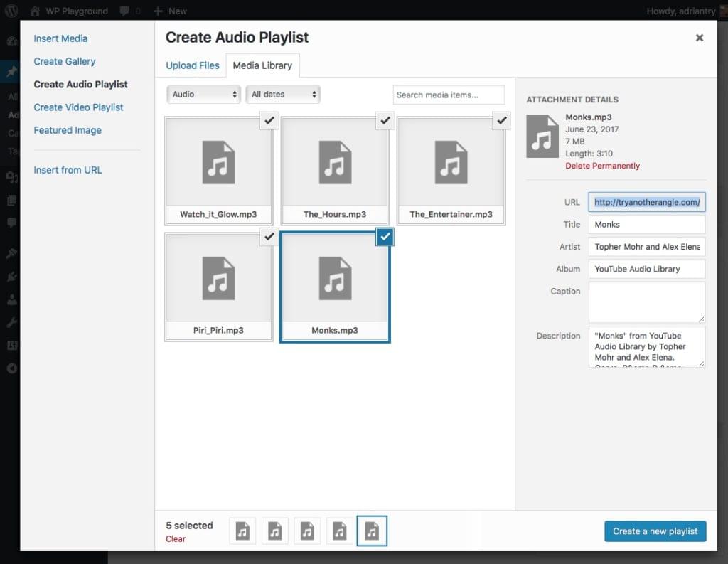The width and height of the screenshot is (728, 564).
Task: Click the WordPress logo in the admin bar
Action: click(11, 10)
